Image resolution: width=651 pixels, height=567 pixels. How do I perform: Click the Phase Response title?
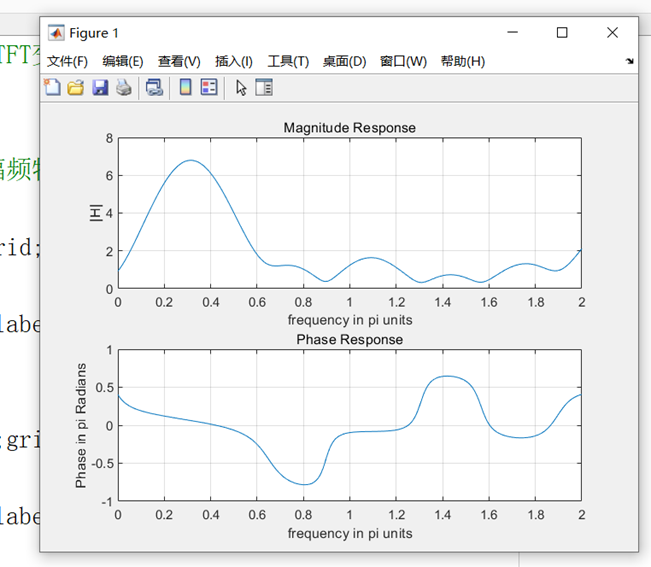tap(350, 339)
